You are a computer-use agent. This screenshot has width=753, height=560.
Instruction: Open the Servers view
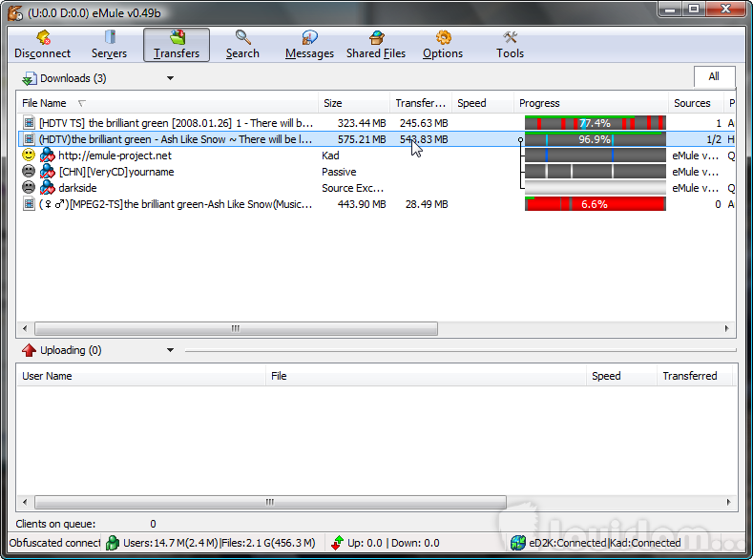(109, 45)
